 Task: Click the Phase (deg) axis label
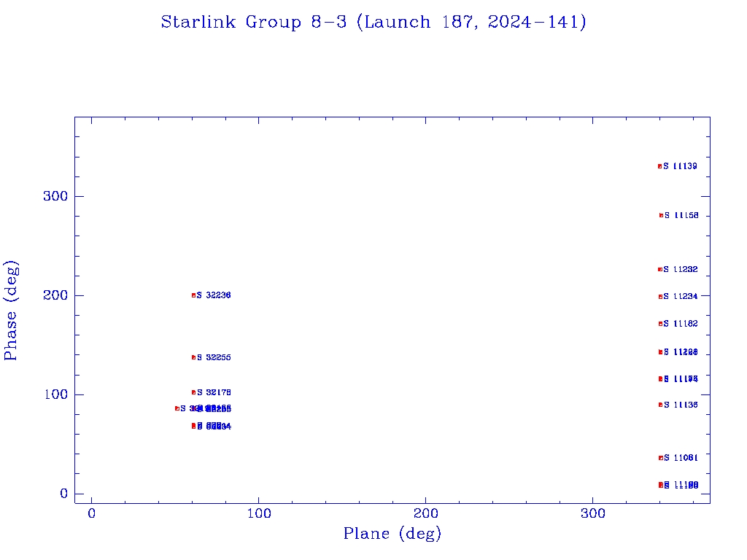11,311
